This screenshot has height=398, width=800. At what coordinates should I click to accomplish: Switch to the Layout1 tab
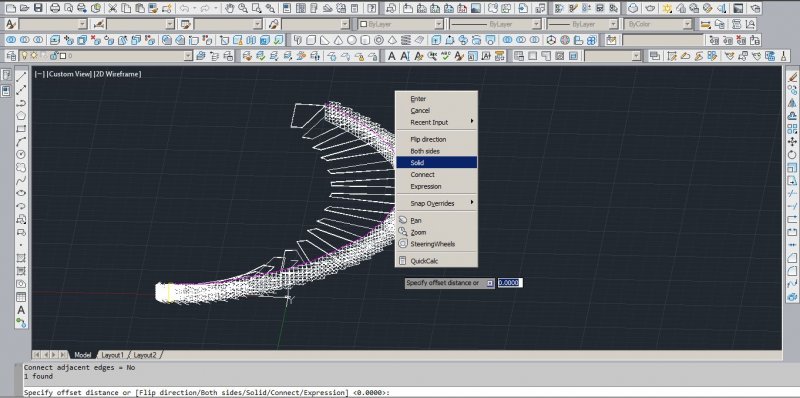tap(112, 355)
